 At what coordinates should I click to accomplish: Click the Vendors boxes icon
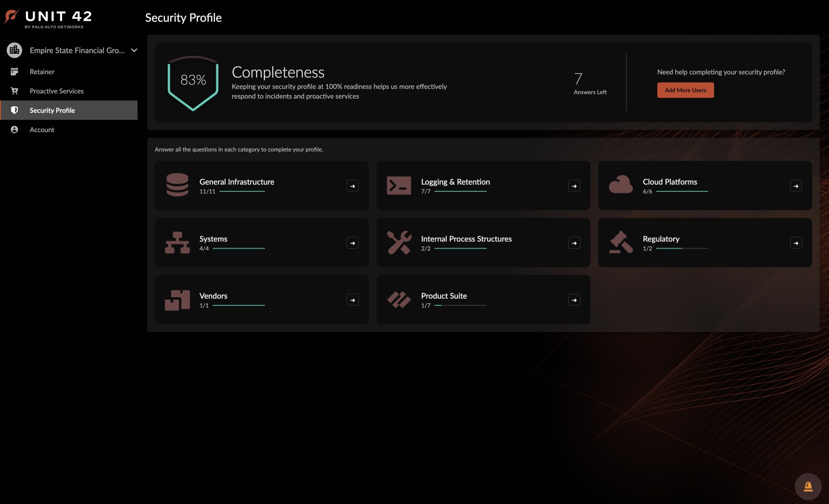tap(177, 300)
